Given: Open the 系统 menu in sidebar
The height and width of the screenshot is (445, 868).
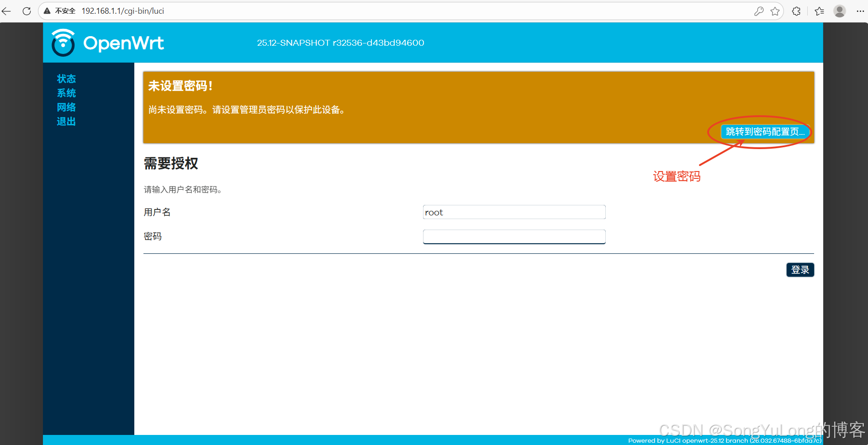Looking at the screenshot, I should point(66,93).
